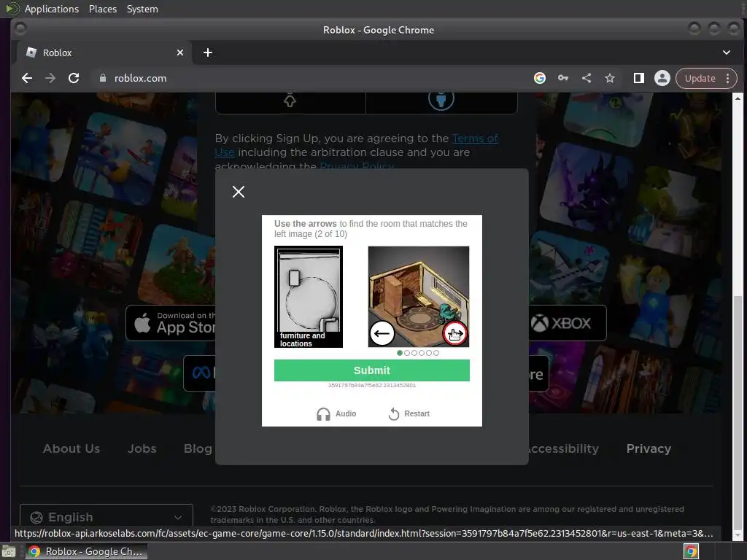
Task: Expand the tab search chevron
Action: pyautogui.click(x=727, y=52)
